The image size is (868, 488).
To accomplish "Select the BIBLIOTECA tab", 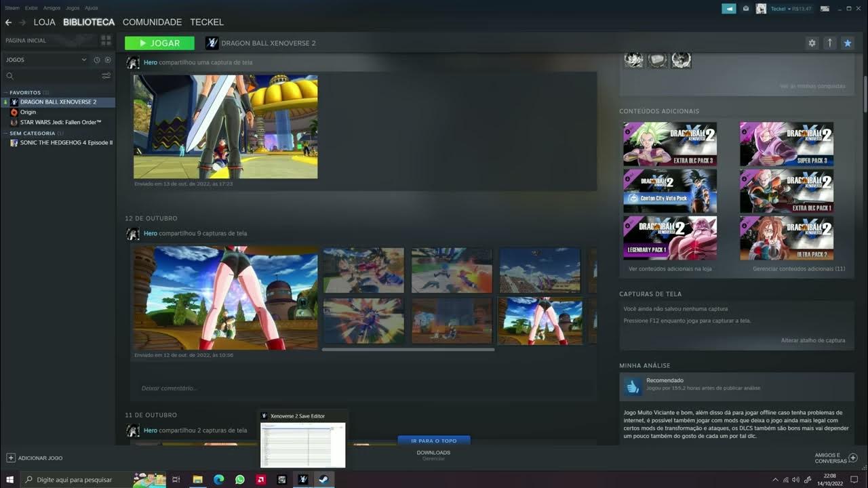I will 89,22.
